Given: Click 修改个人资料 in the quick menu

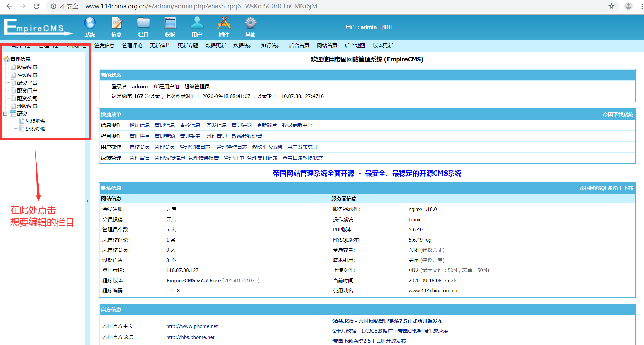Looking at the screenshot, I should click(267, 147).
